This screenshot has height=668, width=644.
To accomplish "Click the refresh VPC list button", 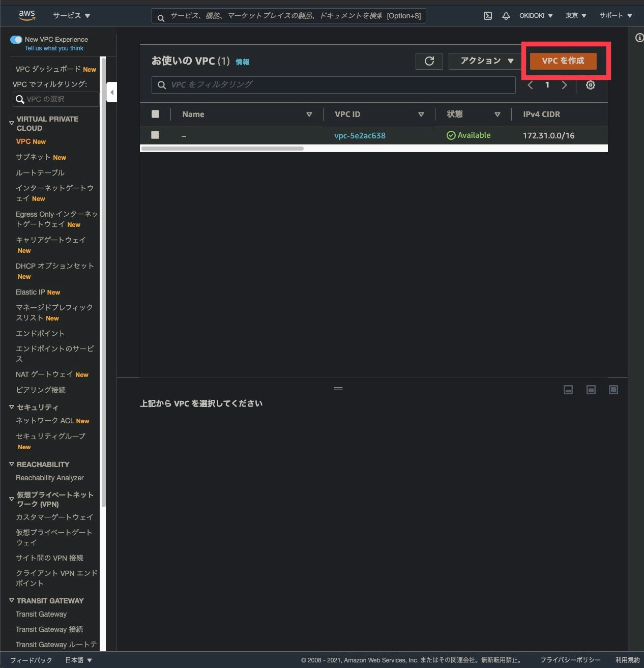I will tap(429, 61).
